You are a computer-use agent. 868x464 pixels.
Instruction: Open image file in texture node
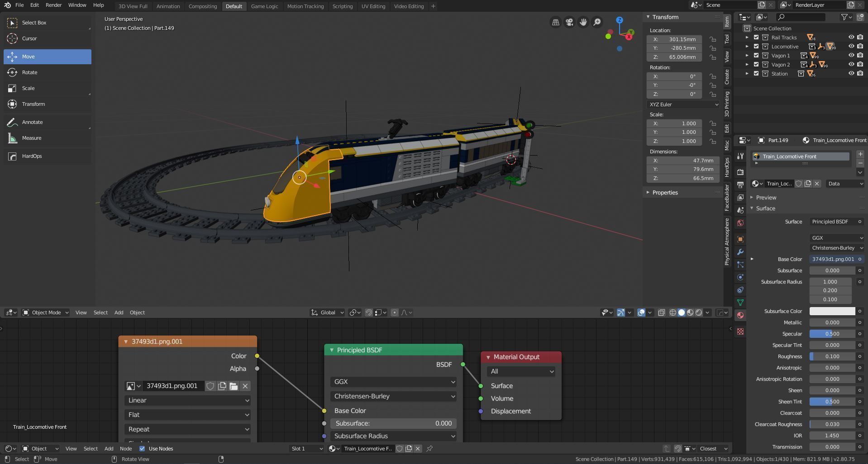[x=234, y=386]
